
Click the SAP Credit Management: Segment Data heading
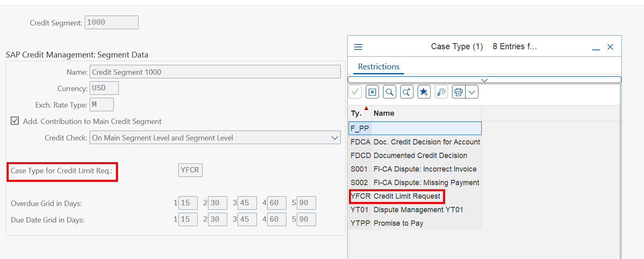77,55
